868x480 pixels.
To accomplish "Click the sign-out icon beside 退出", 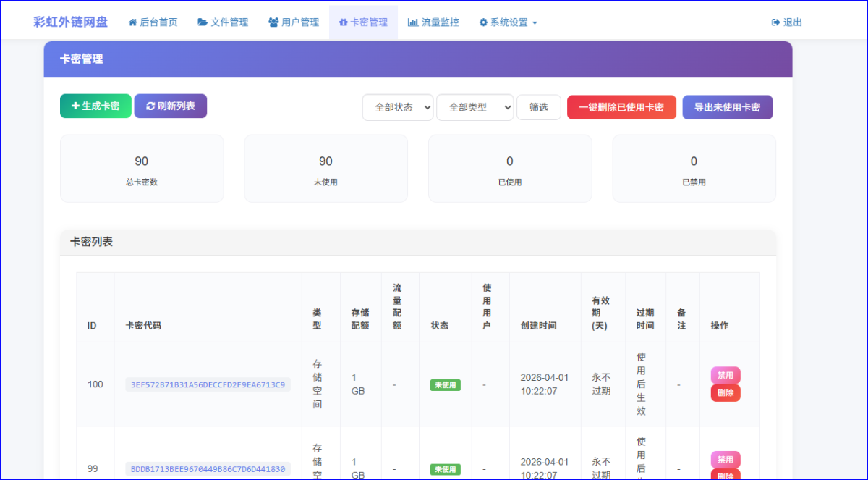I will [x=776, y=22].
